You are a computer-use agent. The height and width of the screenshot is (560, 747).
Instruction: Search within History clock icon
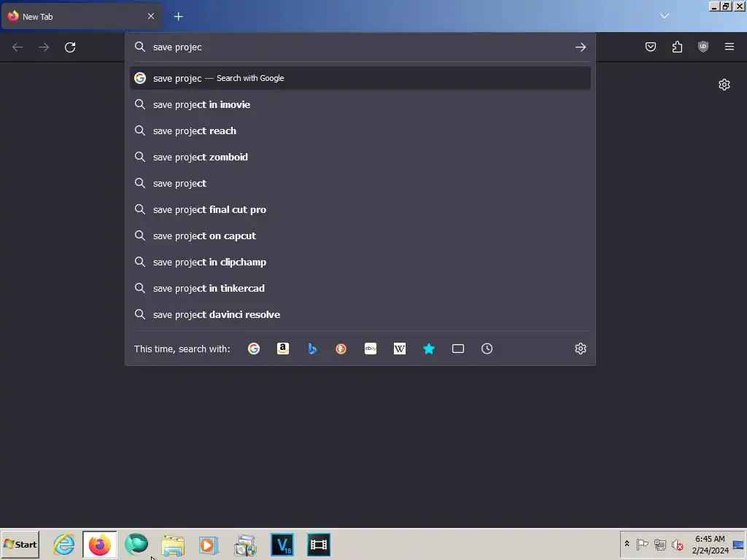tap(487, 349)
